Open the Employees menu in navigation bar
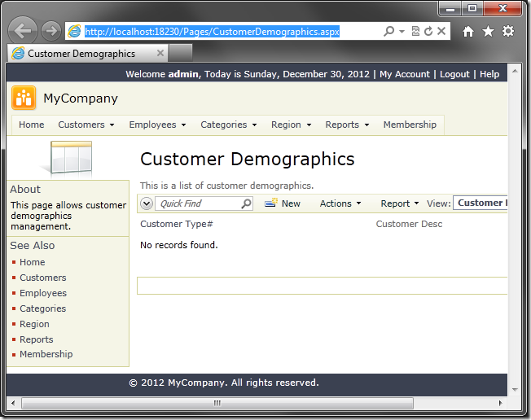 click(x=157, y=125)
